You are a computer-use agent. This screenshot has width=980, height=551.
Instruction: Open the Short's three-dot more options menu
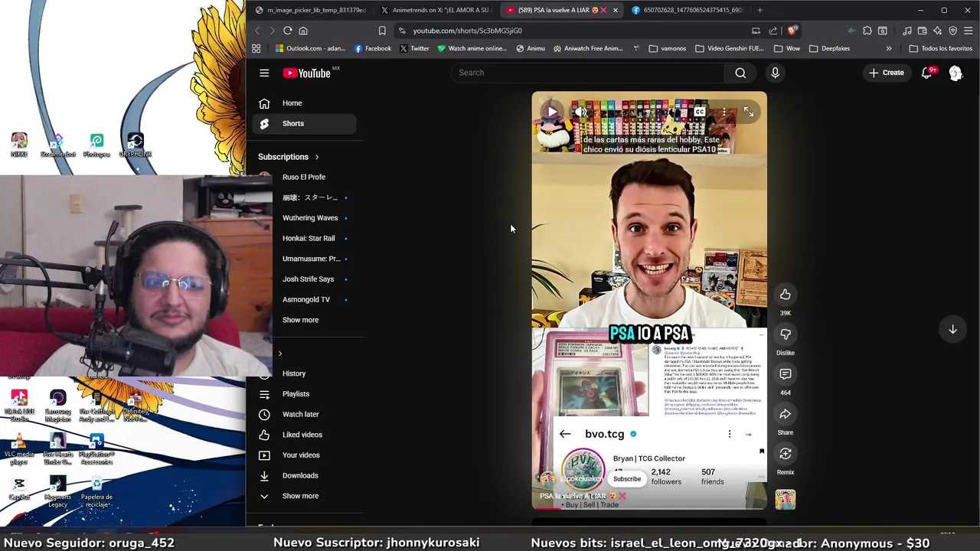(x=724, y=112)
